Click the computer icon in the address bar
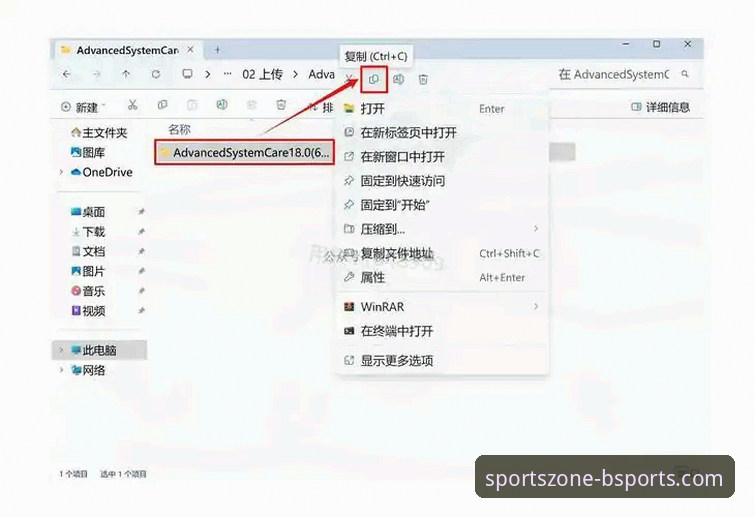 pos(188,74)
